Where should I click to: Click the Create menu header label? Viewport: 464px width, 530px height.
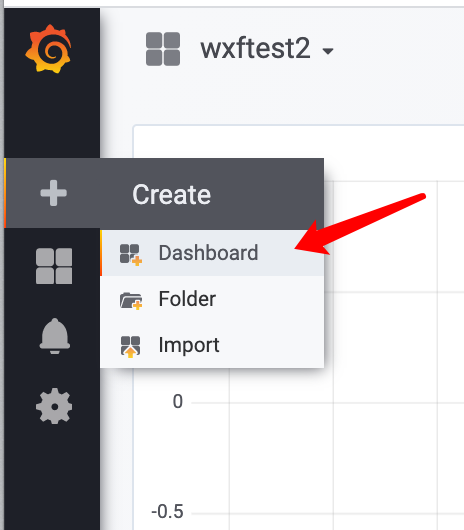171,194
